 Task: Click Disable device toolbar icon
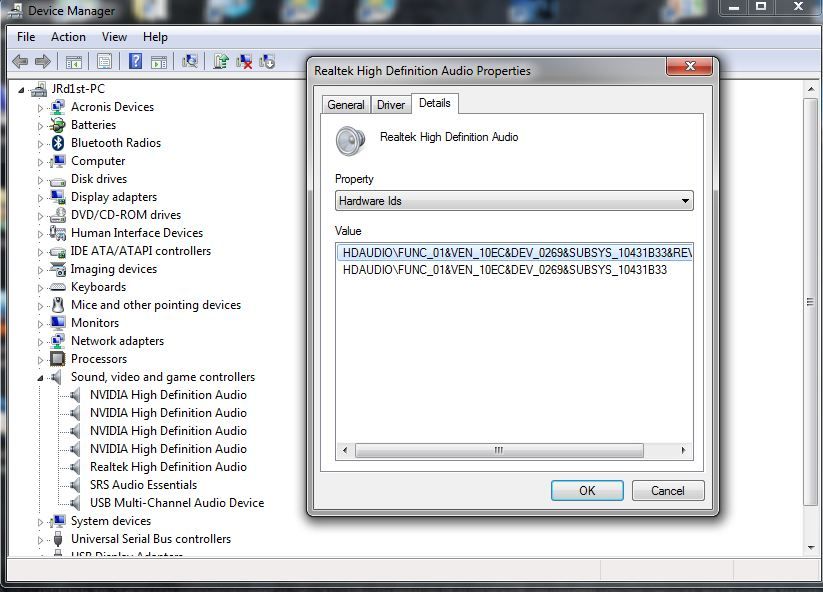click(x=267, y=61)
